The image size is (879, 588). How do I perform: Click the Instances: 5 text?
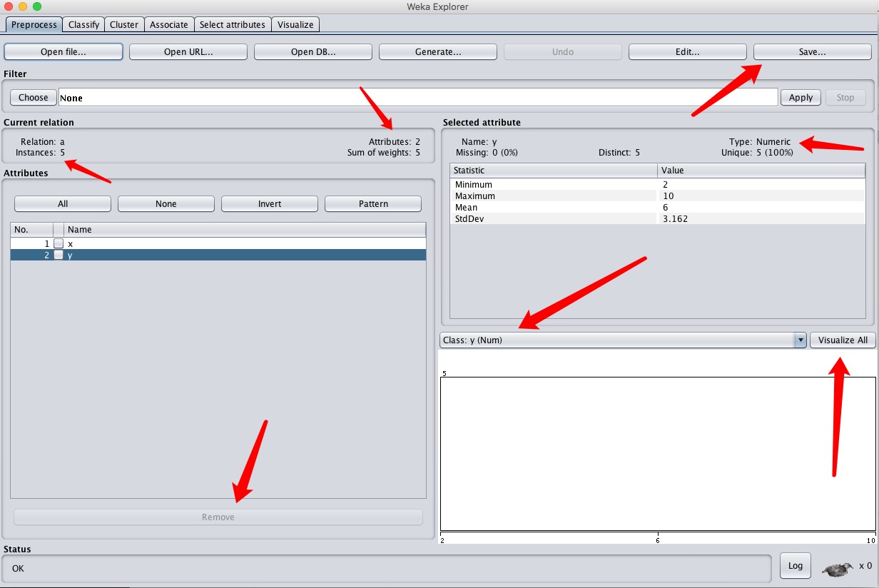coord(40,153)
